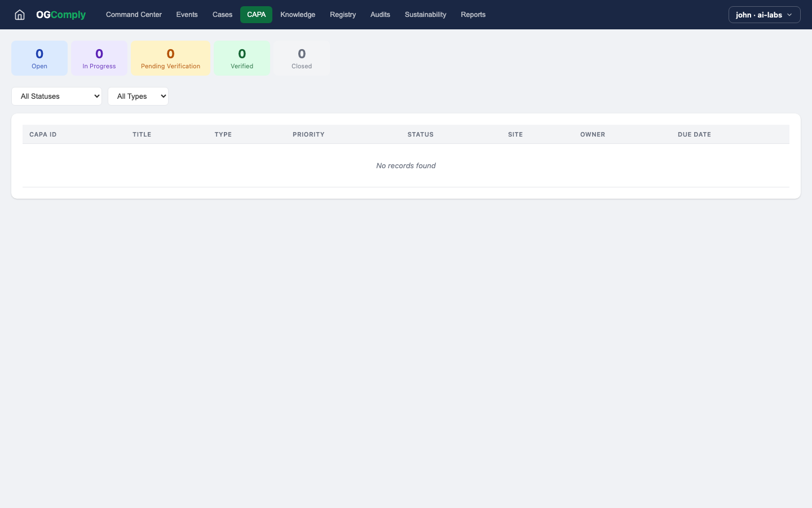Open the Reports tab

(x=473, y=15)
